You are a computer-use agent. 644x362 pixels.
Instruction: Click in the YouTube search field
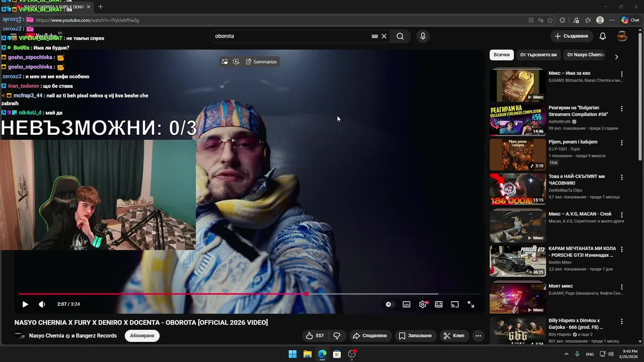tap(292, 36)
